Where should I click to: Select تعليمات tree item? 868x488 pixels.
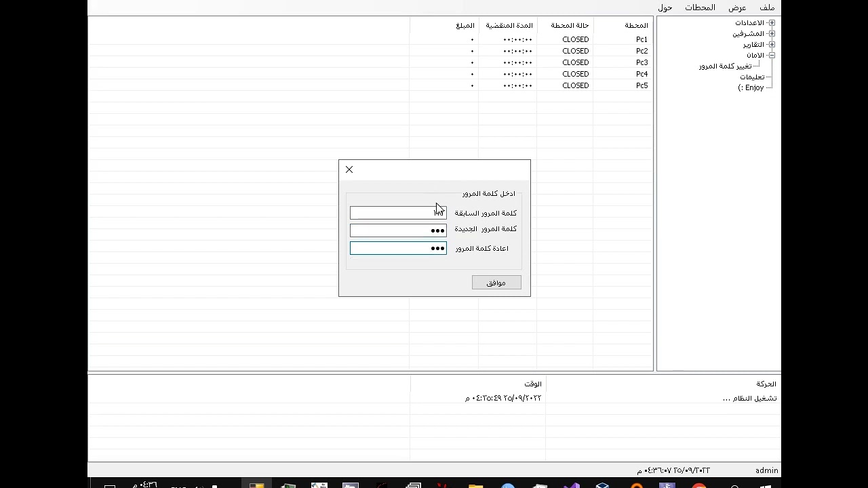click(x=752, y=77)
